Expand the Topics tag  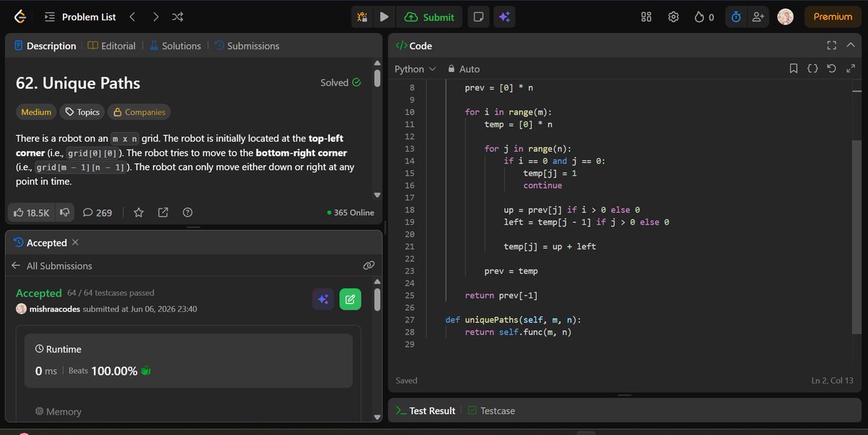(x=82, y=112)
